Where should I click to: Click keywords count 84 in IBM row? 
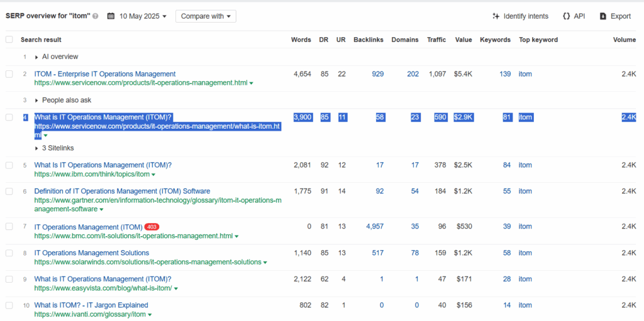507,165
